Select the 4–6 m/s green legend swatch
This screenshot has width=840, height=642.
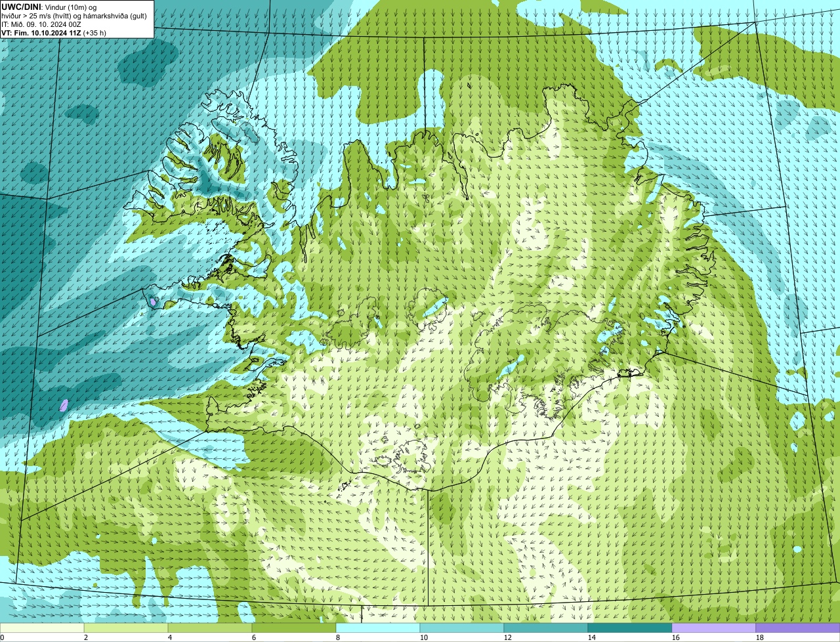(210, 628)
